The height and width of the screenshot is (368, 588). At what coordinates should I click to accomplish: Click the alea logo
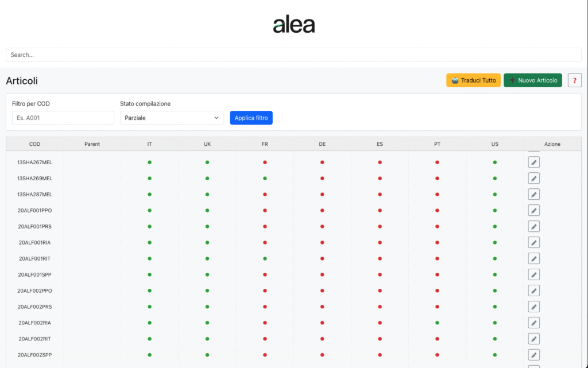click(x=293, y=25)
